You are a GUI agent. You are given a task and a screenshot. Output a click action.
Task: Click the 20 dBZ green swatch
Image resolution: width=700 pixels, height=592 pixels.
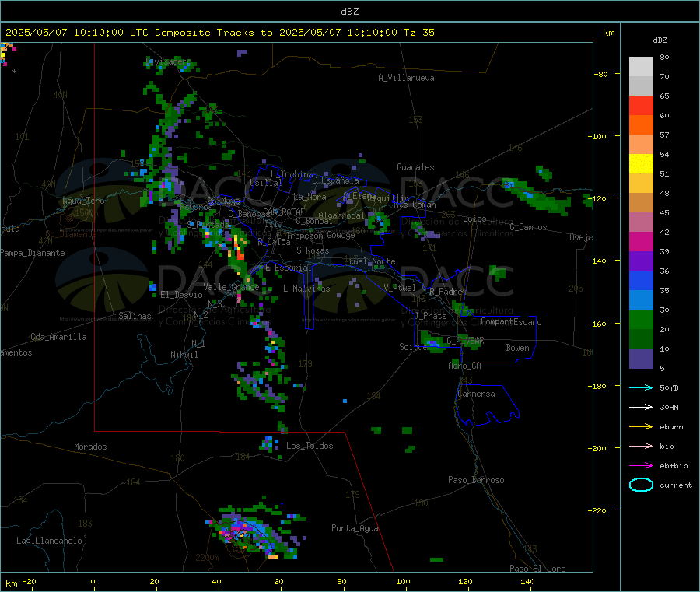point(641,319)
